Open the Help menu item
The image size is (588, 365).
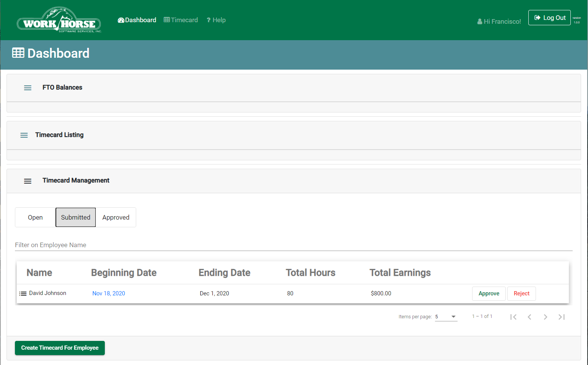point(216,20)
